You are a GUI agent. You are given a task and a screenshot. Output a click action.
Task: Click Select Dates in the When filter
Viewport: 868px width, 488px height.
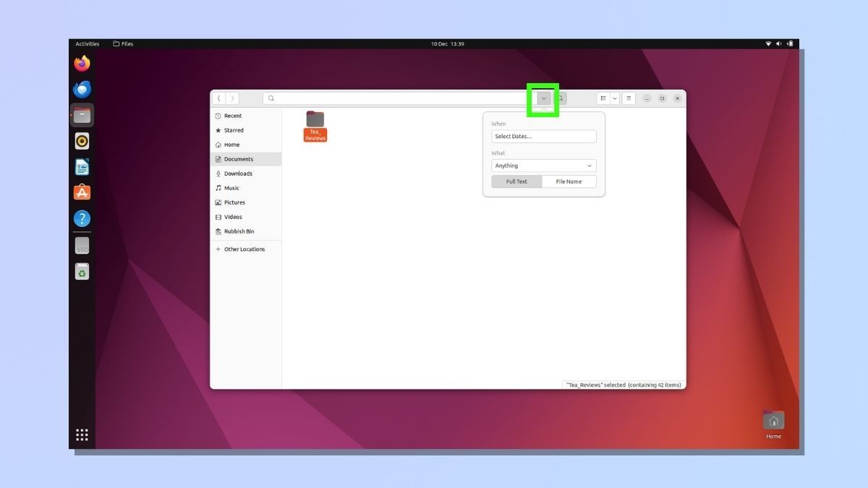coord(544,136)
